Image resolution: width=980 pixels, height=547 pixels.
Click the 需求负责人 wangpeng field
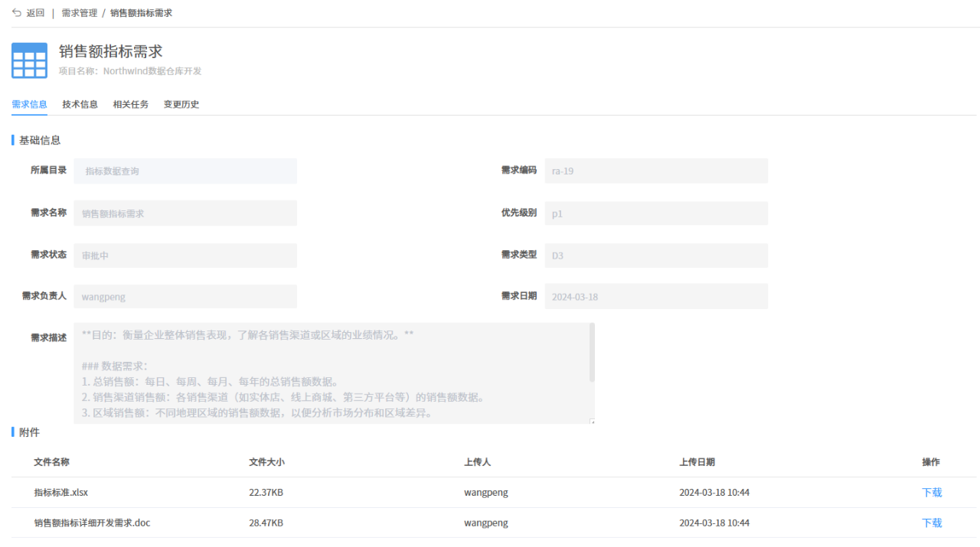coord(185,297)
